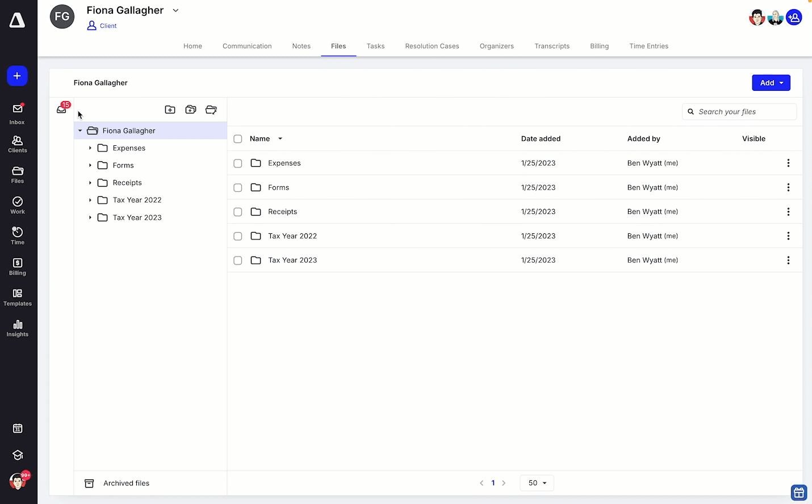This screenshot has width=812, height=504.
Task: Check the Forms folder checkbox
Action: click(x=238, y=188)
